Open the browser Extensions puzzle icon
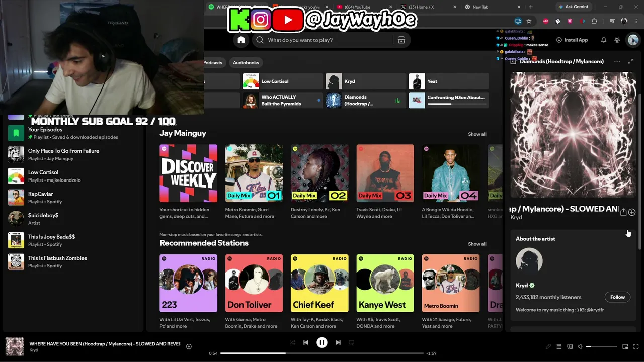Screen dimensions: 644x362 594,21
